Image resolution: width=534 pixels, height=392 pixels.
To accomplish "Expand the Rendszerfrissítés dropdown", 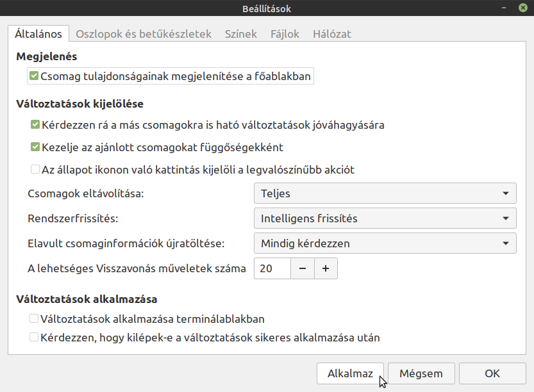I will 385,218.
